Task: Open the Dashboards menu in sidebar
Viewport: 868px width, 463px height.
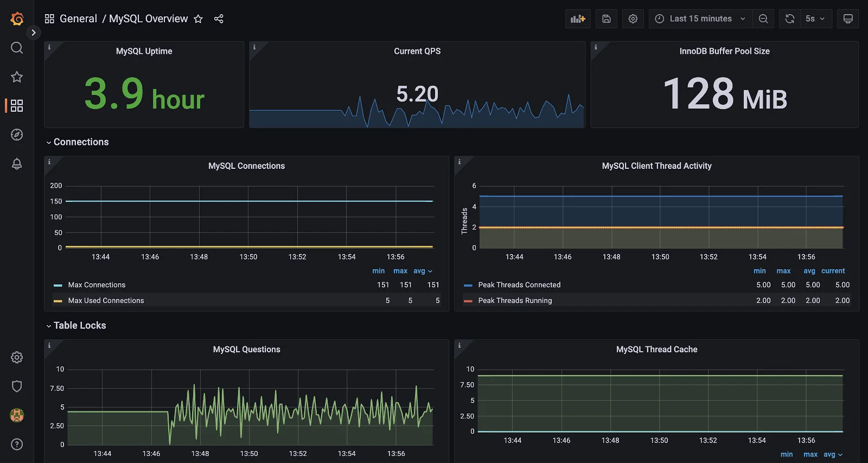Action: [x=17, y=105]
